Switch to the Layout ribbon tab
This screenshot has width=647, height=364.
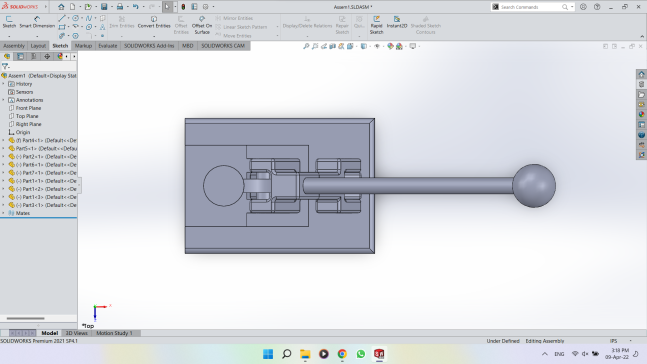point(38,46)
